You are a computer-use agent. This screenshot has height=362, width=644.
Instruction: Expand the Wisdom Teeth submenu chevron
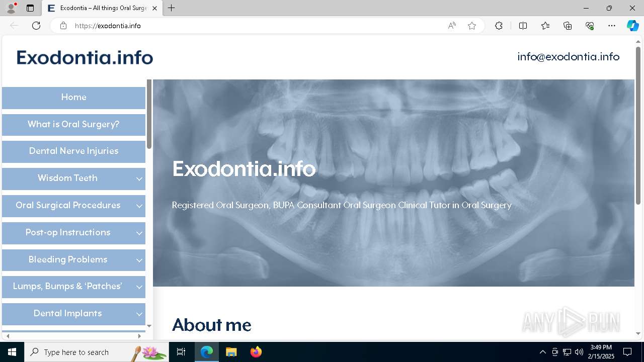(139, 179)
